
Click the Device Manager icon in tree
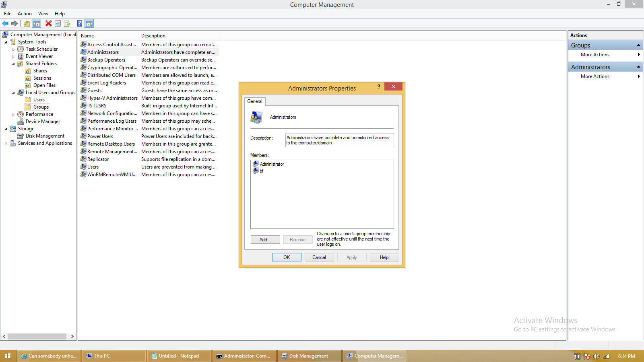point(21,121)
